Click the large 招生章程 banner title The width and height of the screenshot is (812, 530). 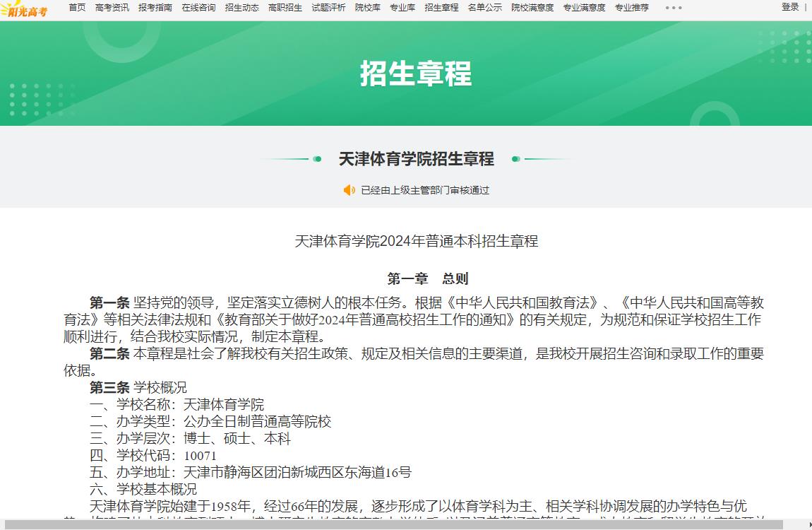(416, 73)
